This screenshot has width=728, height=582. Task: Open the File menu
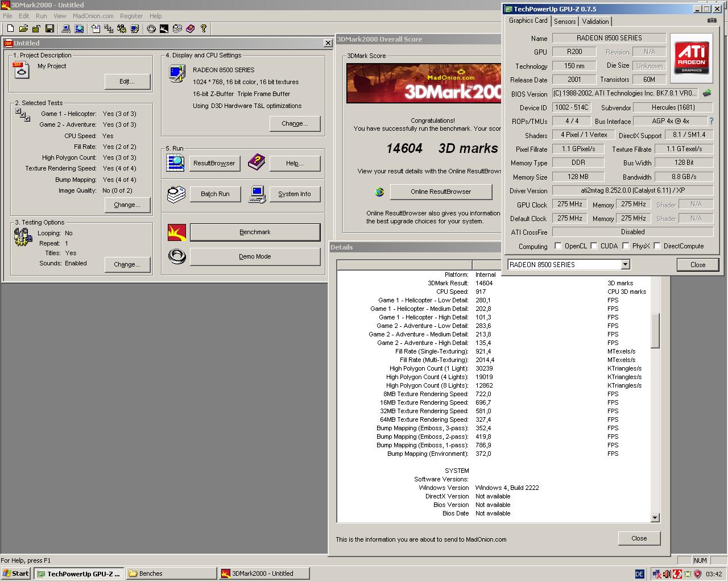point(7,16)
